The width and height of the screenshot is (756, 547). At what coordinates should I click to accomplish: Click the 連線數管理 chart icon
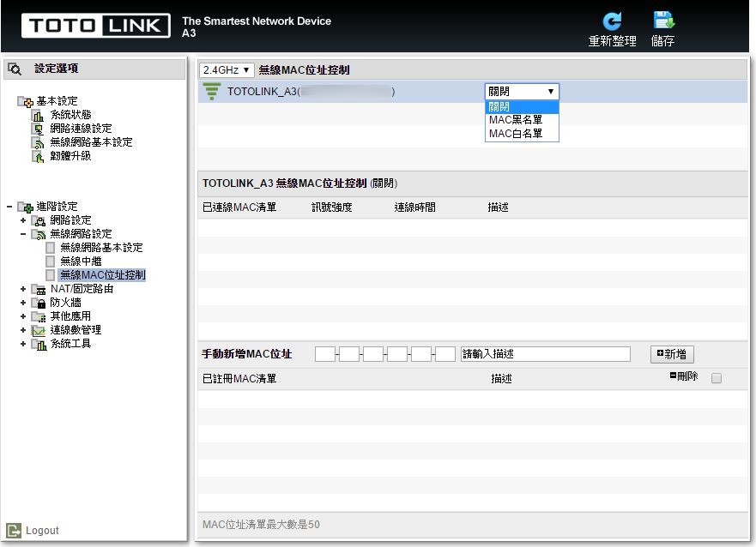[38, 330]
